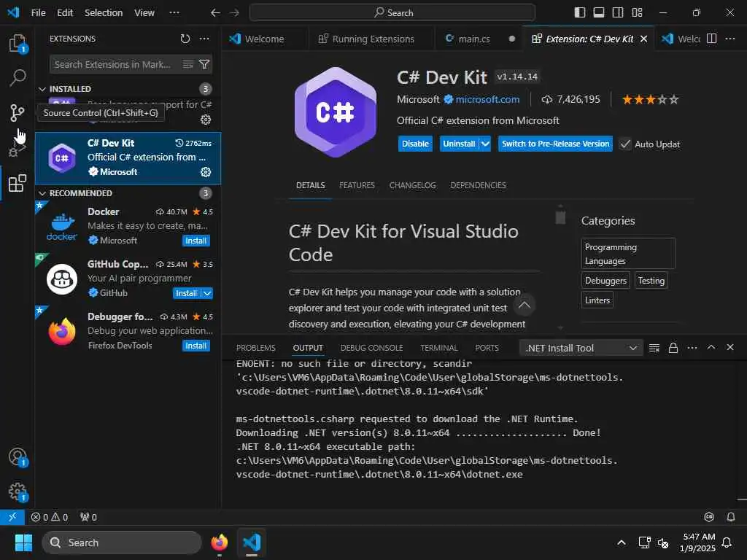Customize layout icon in title bar

[637, 12]
